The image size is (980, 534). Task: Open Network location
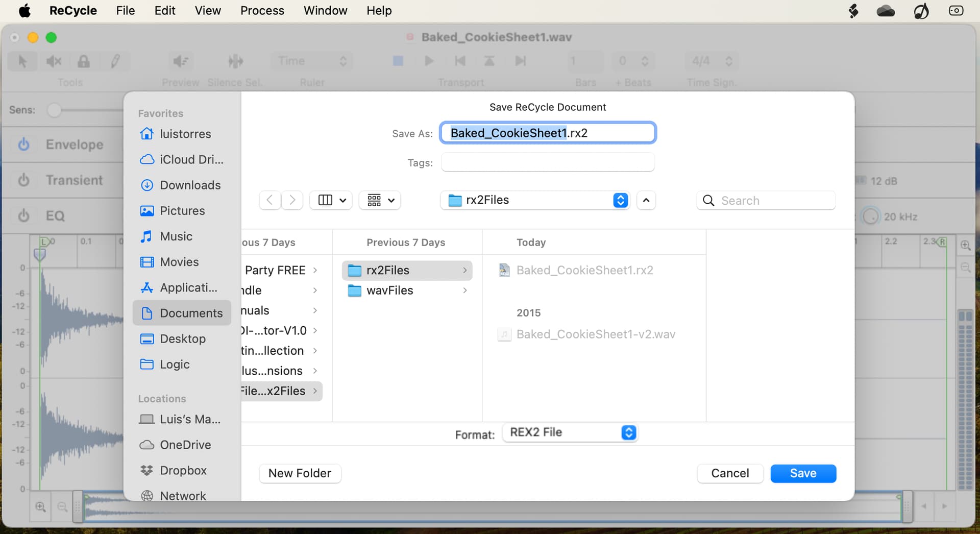pos(182,495)
